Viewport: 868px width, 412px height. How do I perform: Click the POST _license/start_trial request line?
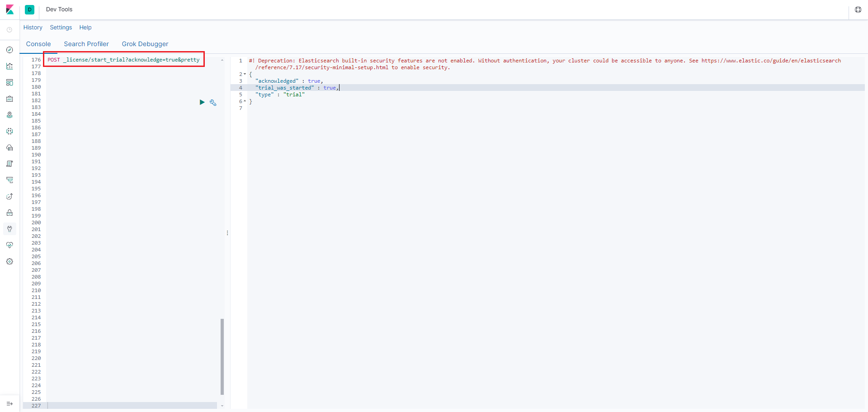(123, 60)
